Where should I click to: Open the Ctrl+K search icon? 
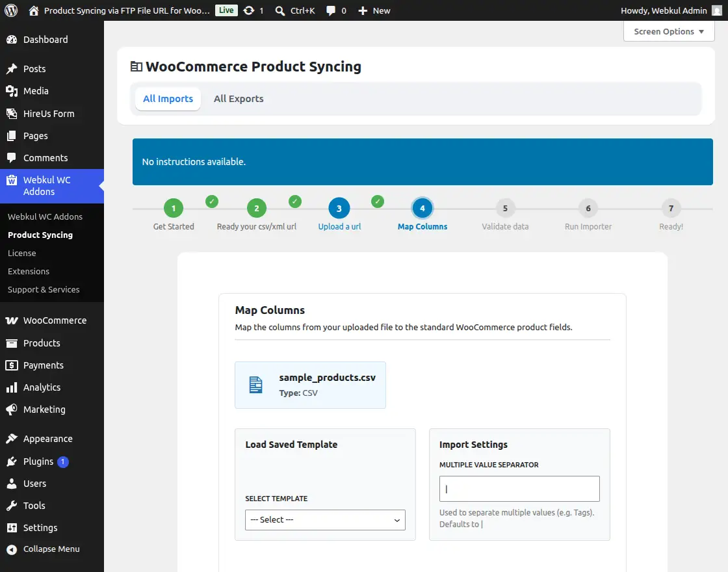click(280, 10)
